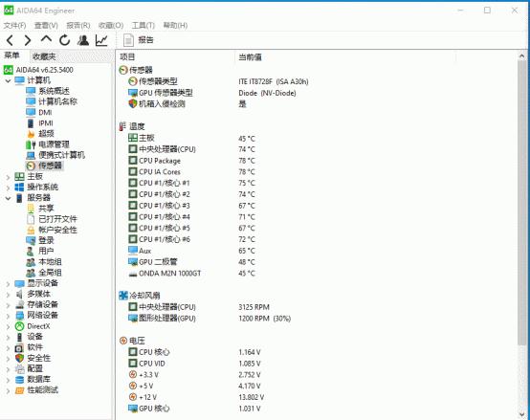Click the 报告 report button
This screenshot has width=530, height=420.
point(139,40)
